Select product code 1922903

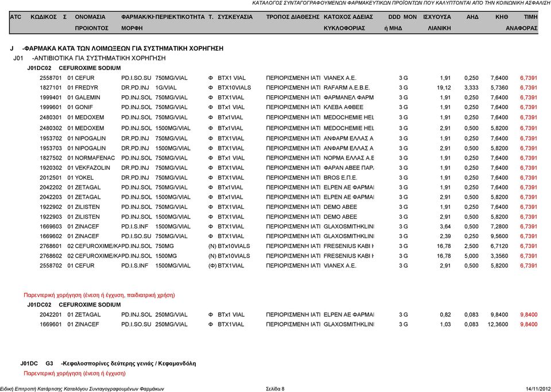[x=51, y=217]
